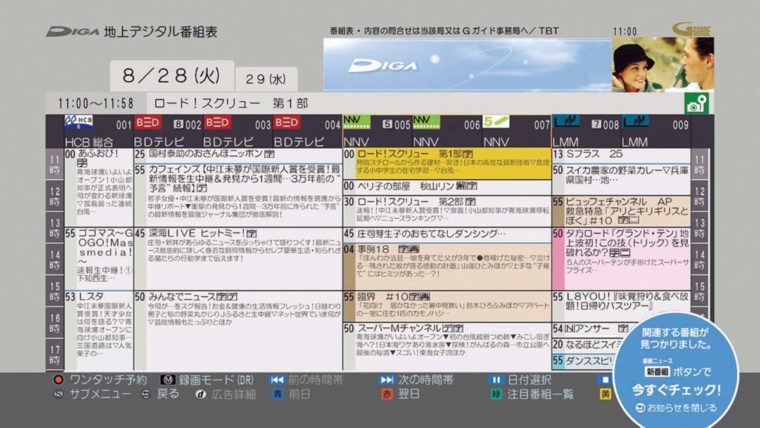Select the Sプラス 25 program
The width and height of the screenshot is (760, 428).
click(621, 155)
